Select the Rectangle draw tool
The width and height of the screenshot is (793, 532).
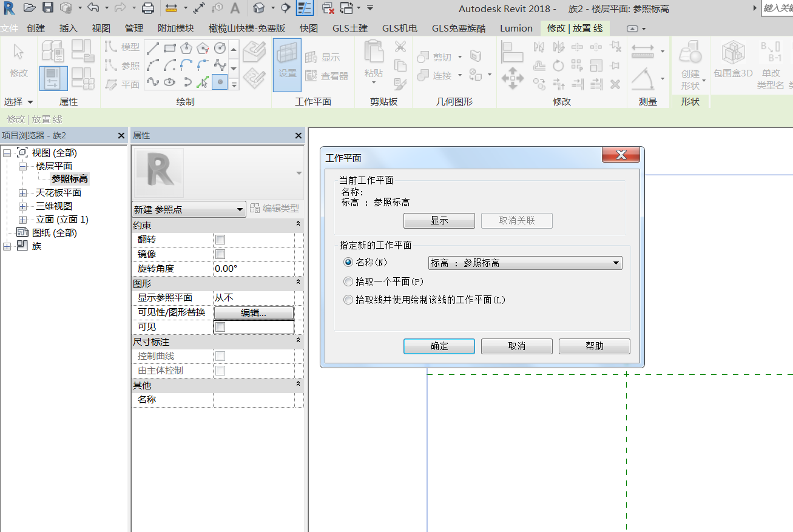pos(170,47)
